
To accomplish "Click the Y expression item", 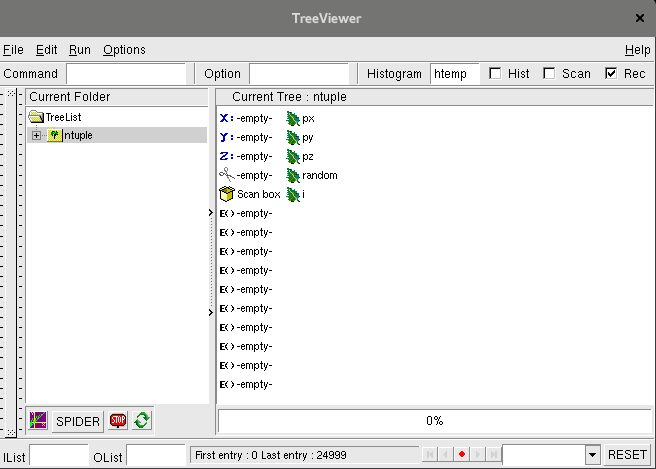I will (246, 137).
